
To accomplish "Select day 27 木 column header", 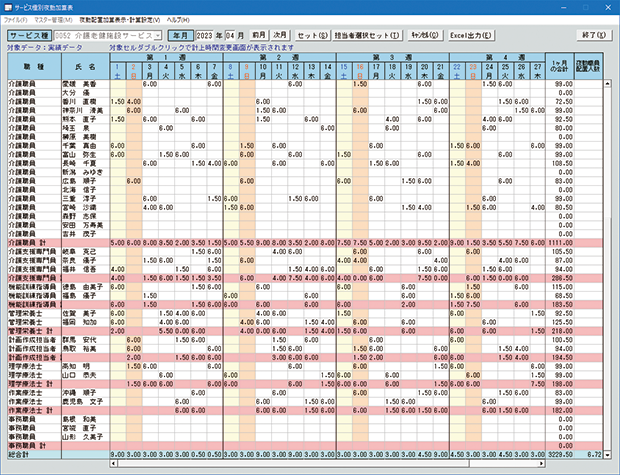I will coord(537,71).
